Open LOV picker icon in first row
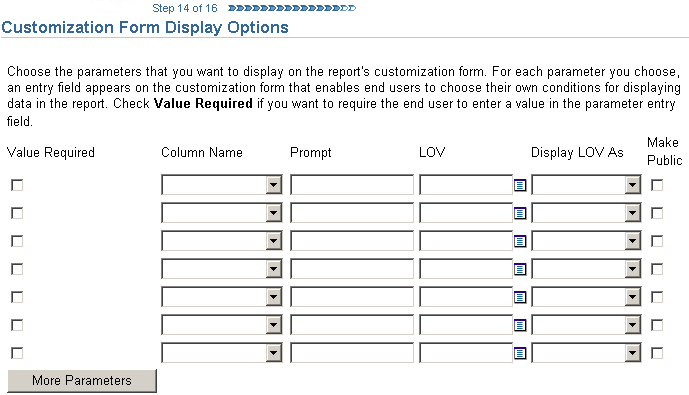This screenshot has width=689, height=395. click(x=520, y=185)
